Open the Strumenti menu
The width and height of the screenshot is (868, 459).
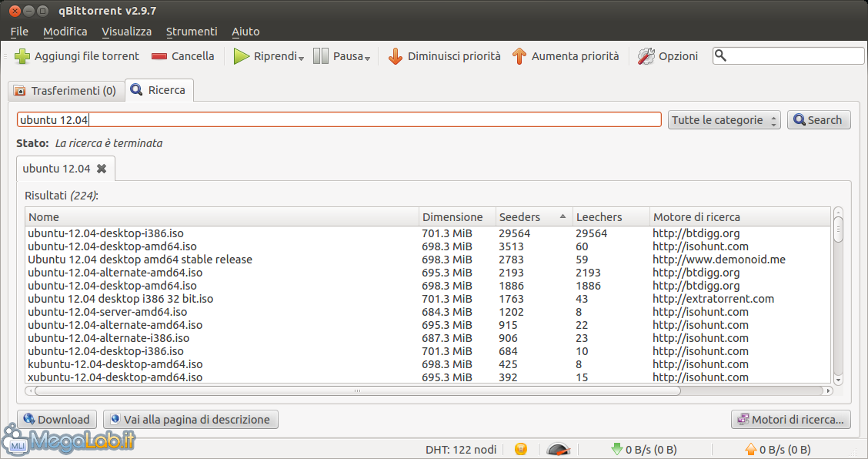(x=192, y=32)
